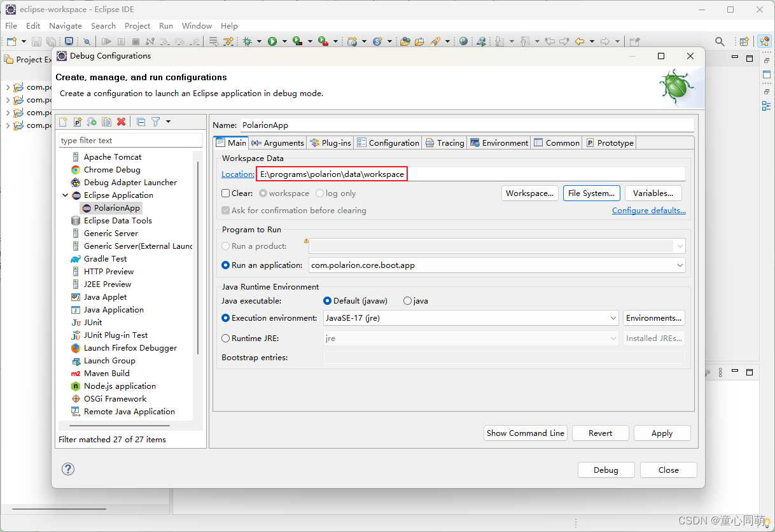Screen dimensions: 775x532
Task: Open the Prototype tab
Action: tap(610, 143)
